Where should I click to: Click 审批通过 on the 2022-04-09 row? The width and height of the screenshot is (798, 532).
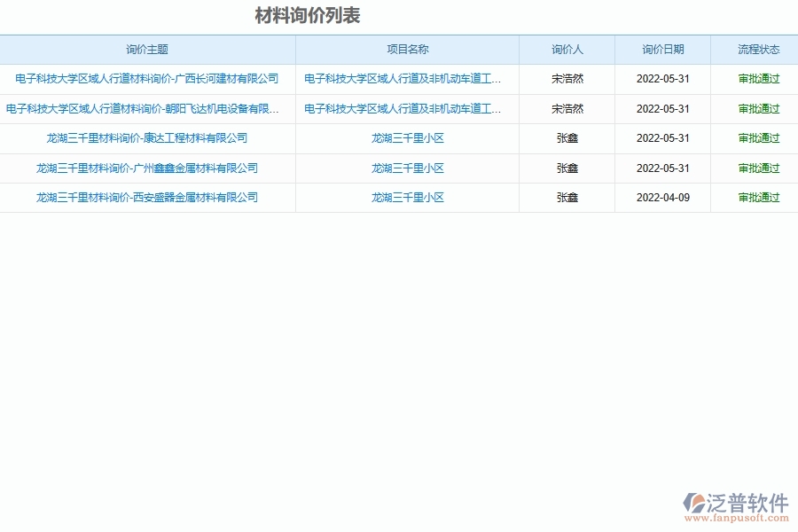pos(755,197)
